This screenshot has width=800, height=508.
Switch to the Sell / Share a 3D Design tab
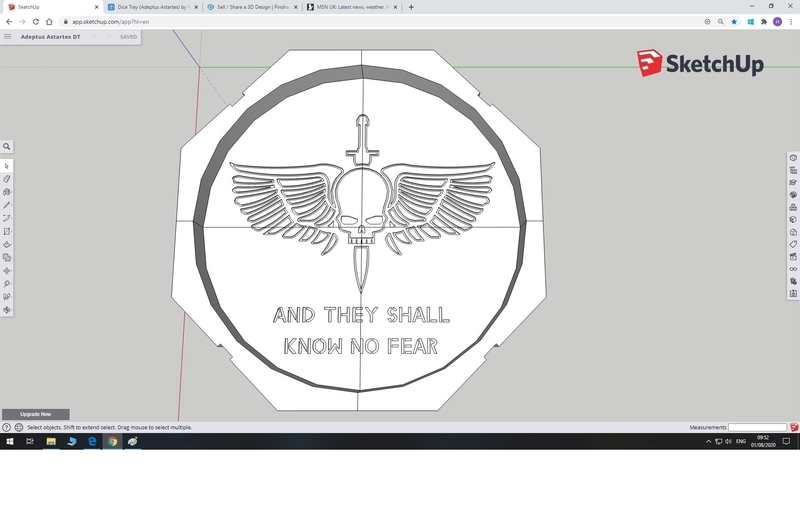[252, 7]
